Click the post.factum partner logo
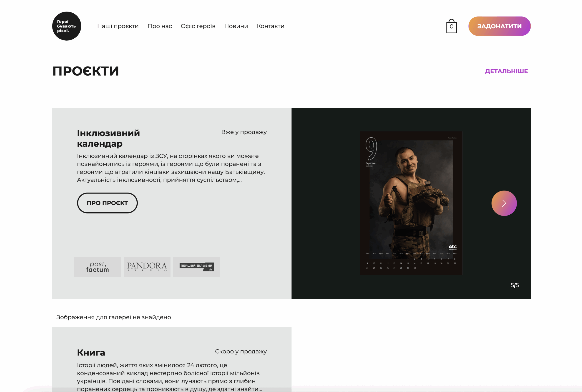Screen dimensions: 582x392 point(97,267)
